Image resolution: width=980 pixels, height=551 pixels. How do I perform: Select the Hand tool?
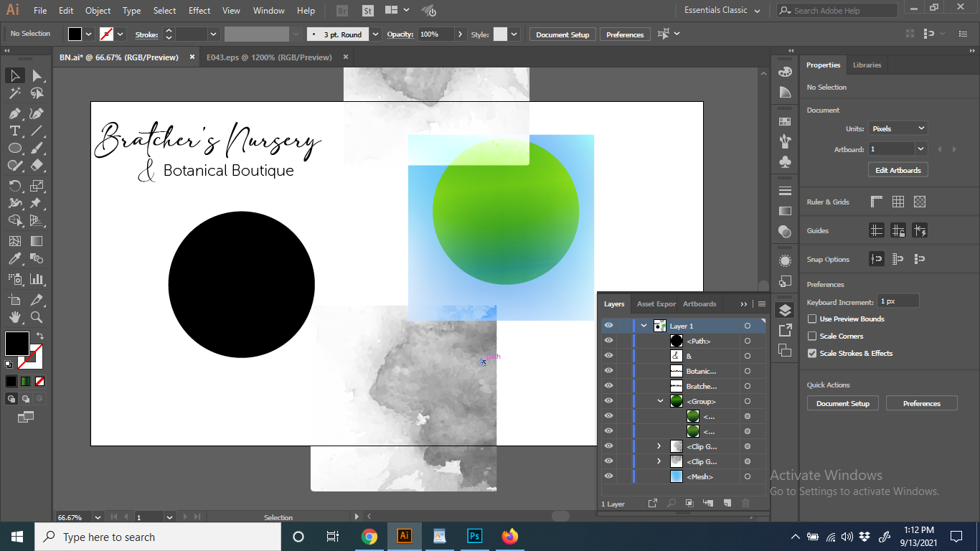tap(14, 317)
